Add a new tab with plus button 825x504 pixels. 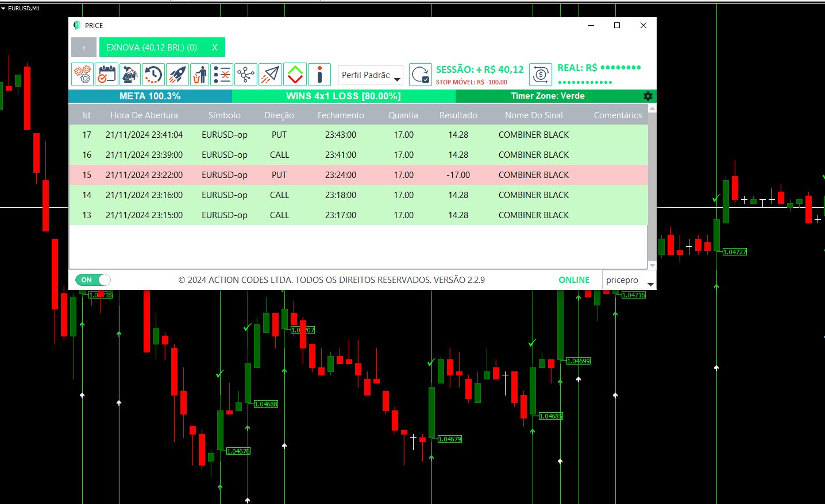tap(84, 48)
